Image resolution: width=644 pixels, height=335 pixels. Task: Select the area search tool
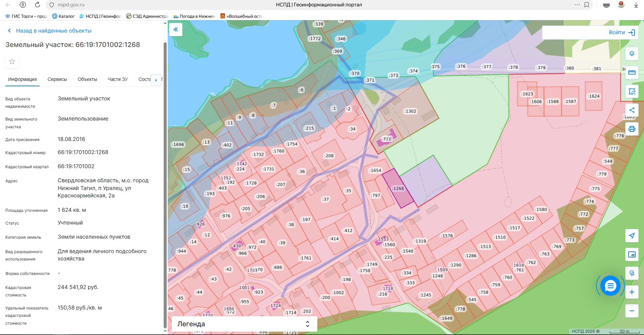632,91
